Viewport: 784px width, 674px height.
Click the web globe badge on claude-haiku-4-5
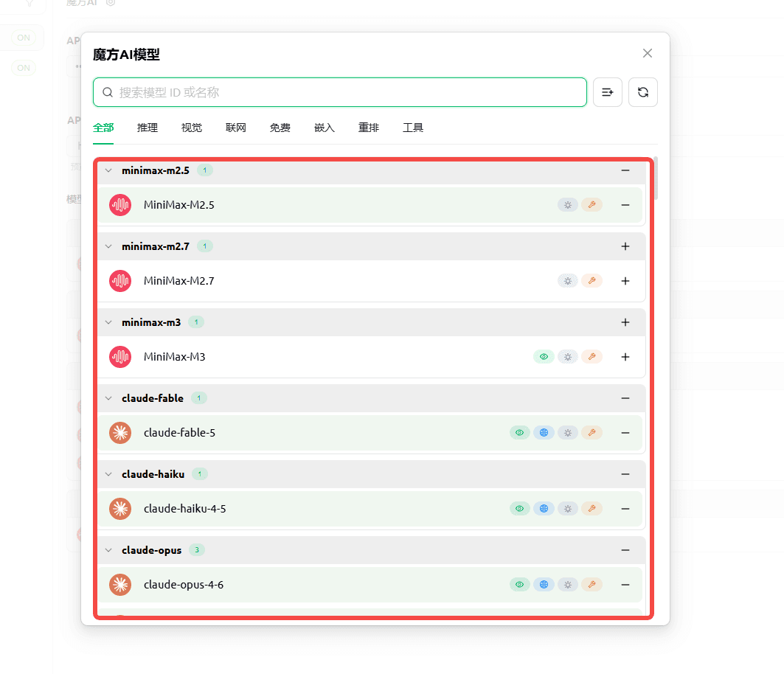tap(544, 509)
